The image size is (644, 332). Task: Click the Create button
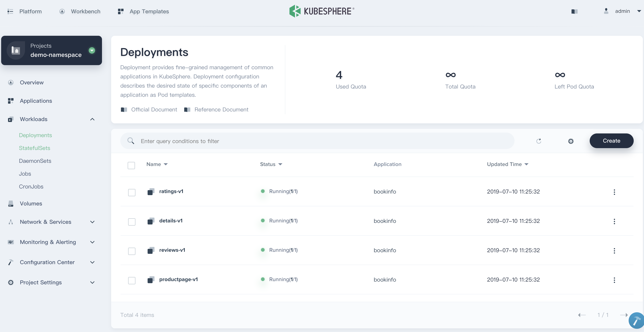(611, 141)
